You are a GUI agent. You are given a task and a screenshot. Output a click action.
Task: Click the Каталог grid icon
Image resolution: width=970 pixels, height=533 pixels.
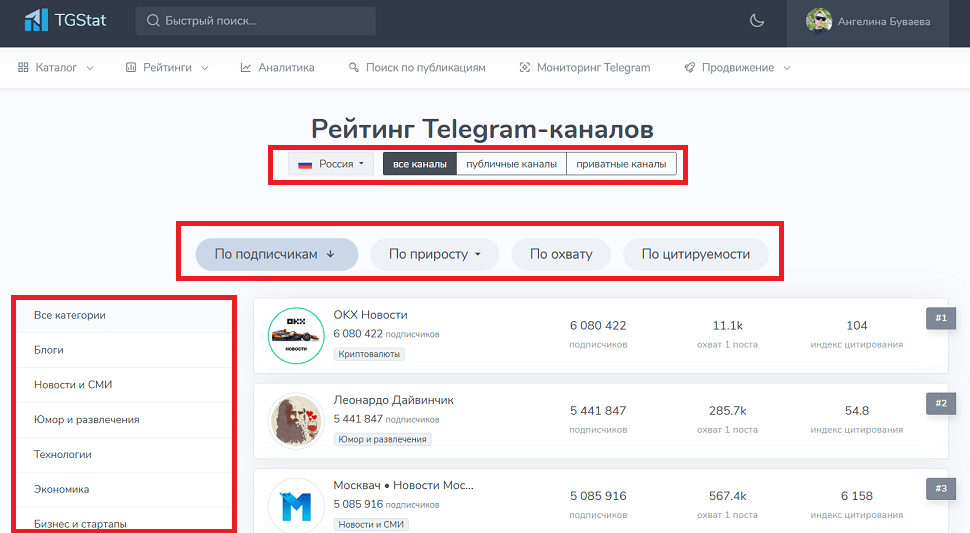click(x=24, y=67)
